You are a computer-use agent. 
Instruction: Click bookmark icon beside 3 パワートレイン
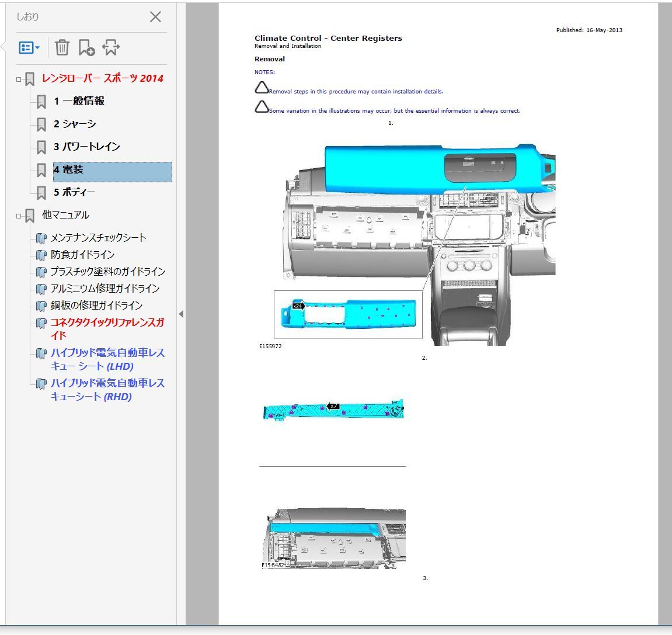[41, 147]
